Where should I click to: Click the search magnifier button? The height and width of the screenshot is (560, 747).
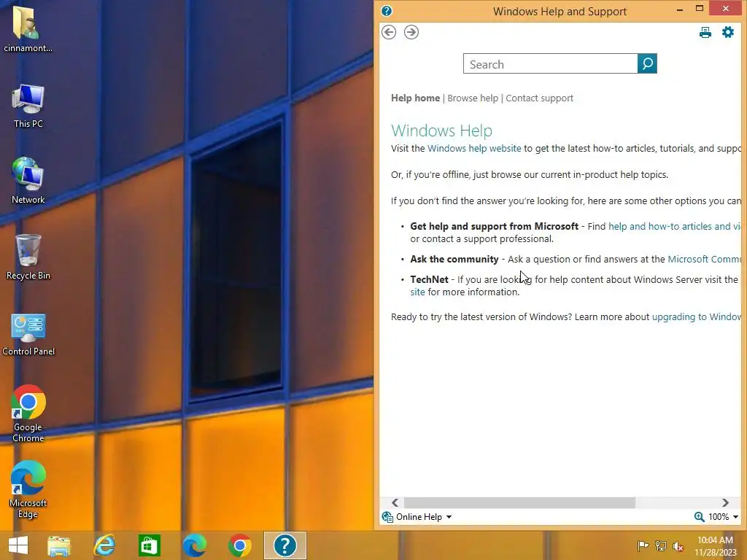click(x=647, y=63)
